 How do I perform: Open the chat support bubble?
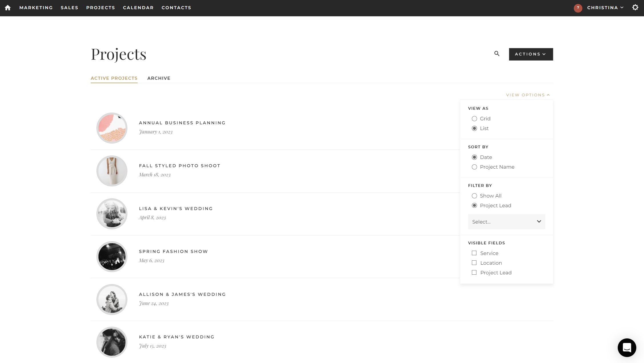(x=627, y=348)
